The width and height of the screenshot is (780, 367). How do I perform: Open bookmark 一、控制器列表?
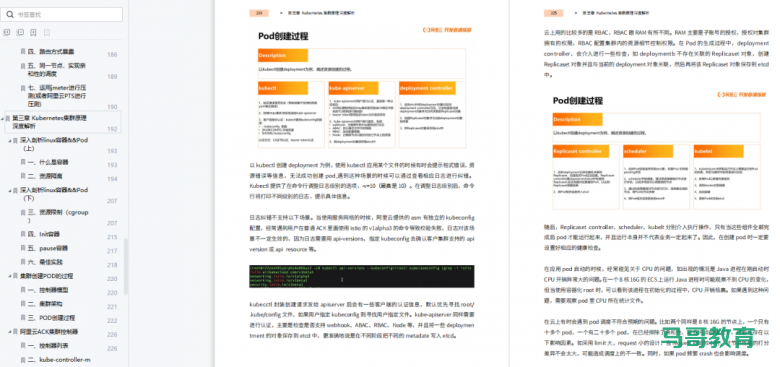point(48,345)
